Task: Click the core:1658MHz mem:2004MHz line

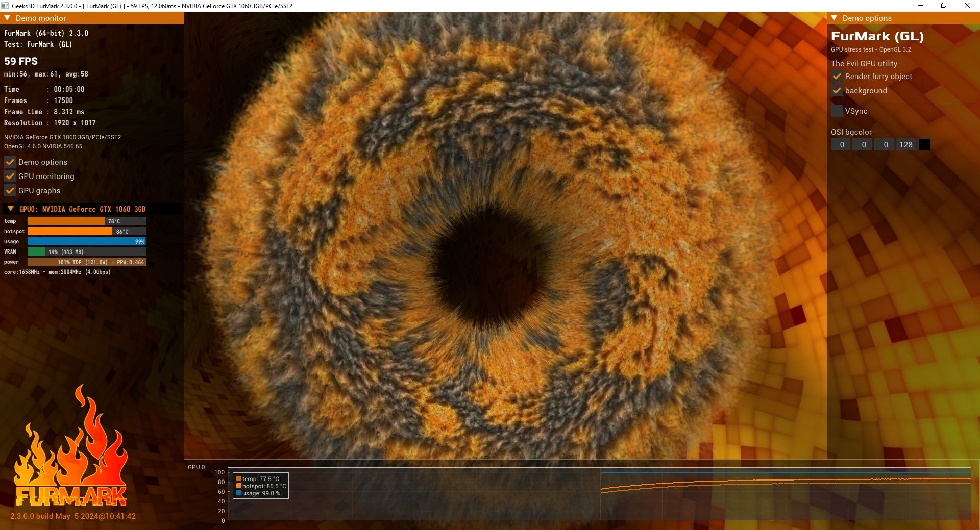Action: [57, 272]
